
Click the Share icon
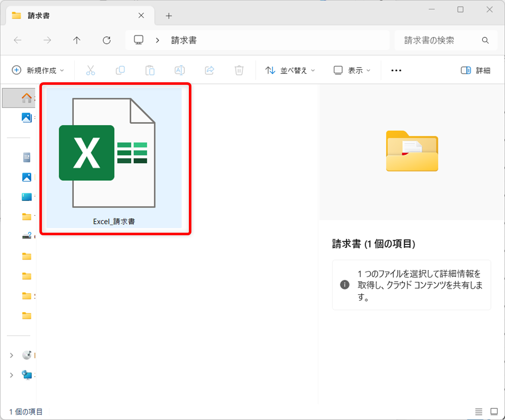(209, 70)
